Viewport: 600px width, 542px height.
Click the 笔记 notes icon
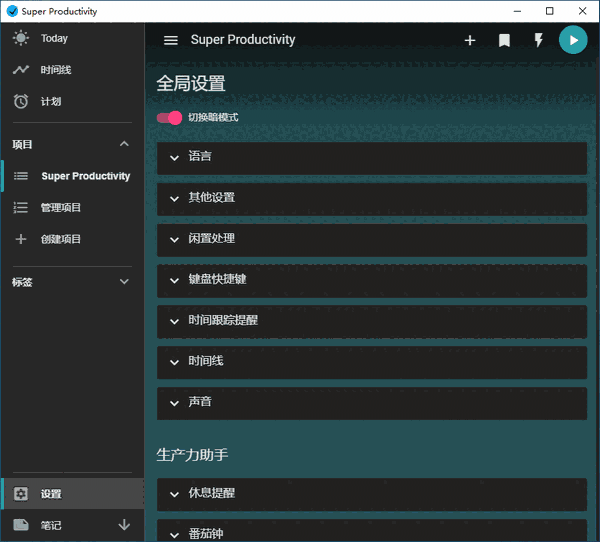pyautogui.click(x=21, y=525)
